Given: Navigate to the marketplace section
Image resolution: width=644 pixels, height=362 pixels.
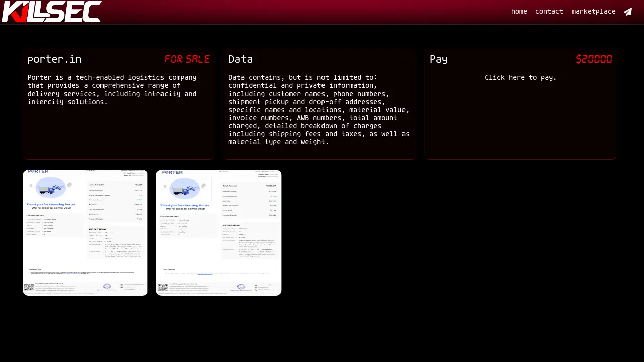Looking at the screenshot, I should coord(593,12).
